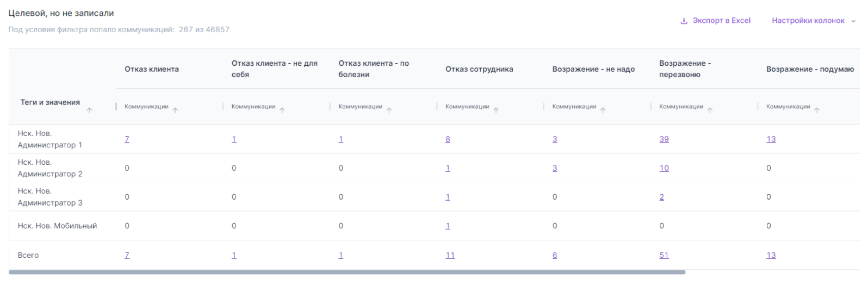
Task: Sort Отказ клиента - по болезни communications arrow
Action: pyautogui.click(x=389, y=110)
